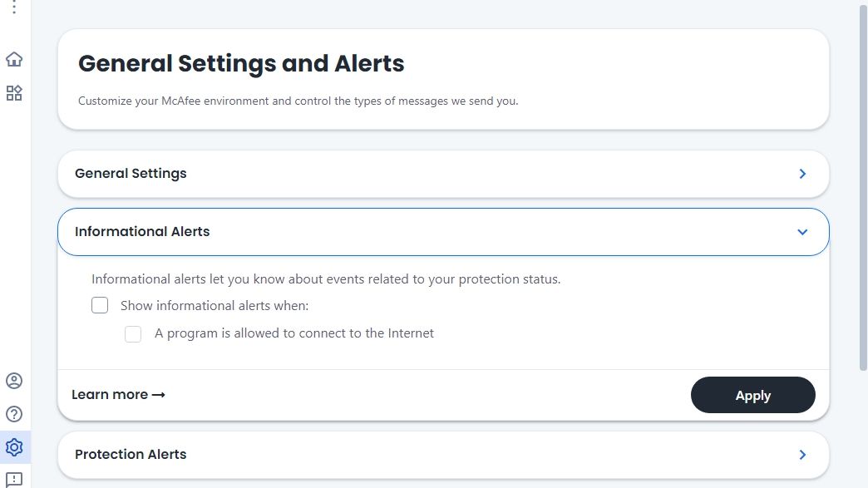
Task: Open the three-dot menu in sidebar
Action: point(14,7)
